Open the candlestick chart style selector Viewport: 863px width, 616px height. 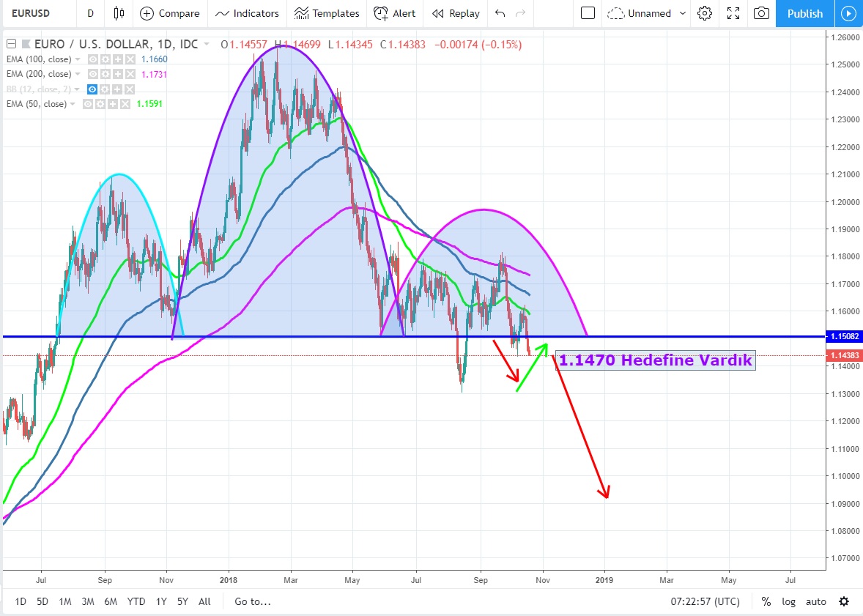click(119, 13)
